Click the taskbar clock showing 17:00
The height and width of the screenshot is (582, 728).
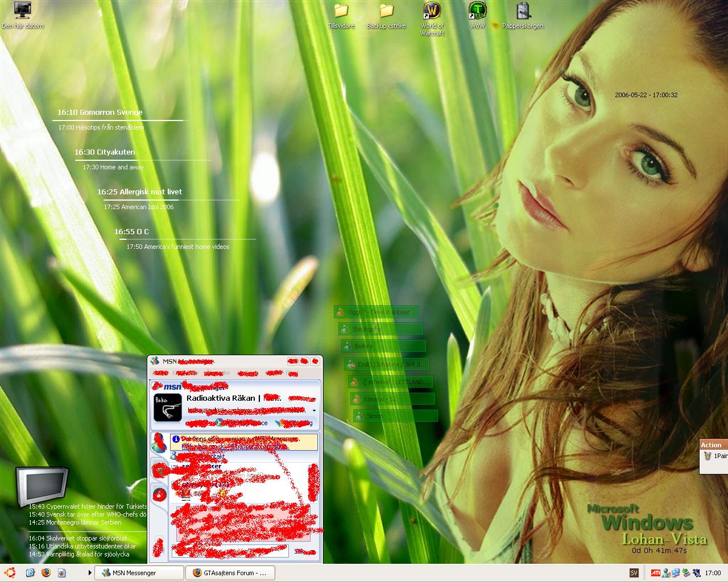tap(713, 573)
